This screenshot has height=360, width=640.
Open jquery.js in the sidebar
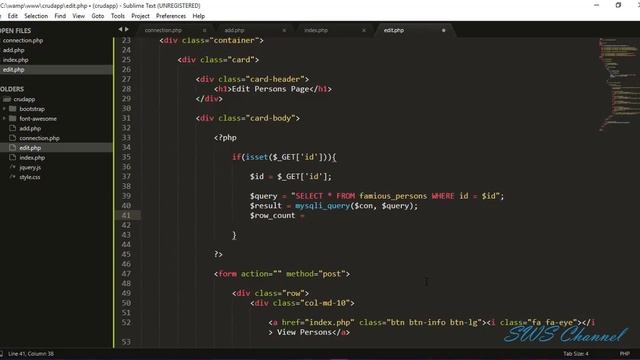tap(30, 168)
